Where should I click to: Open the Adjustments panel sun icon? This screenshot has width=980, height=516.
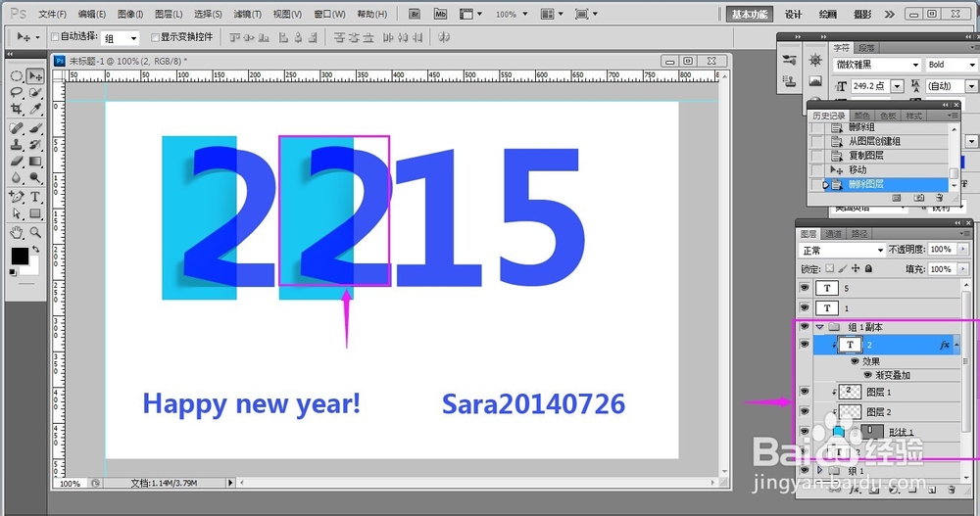[x=815, y=60]
